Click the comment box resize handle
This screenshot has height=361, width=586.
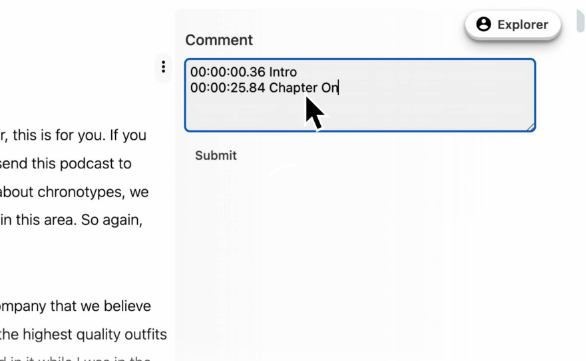click(x=531, y=127)
